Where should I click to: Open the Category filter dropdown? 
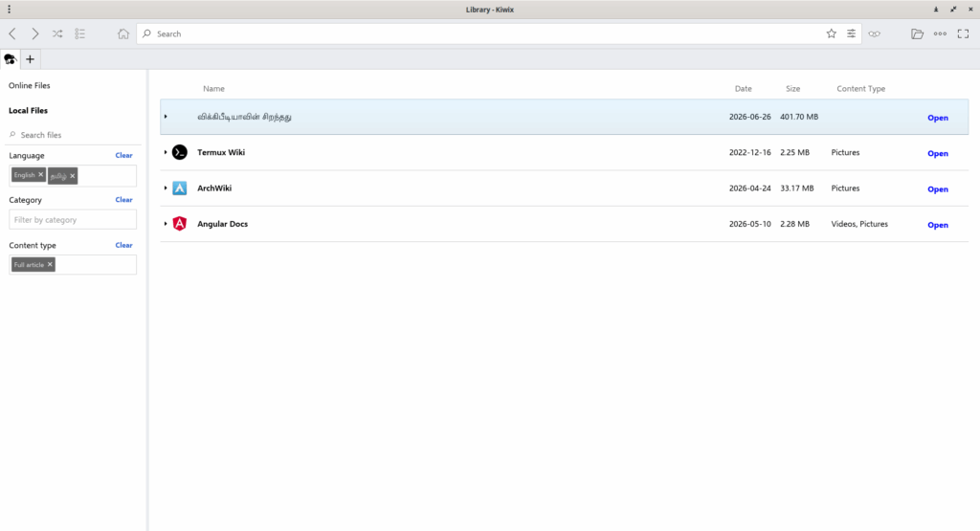pyautogui.click(x=73, y=220)
